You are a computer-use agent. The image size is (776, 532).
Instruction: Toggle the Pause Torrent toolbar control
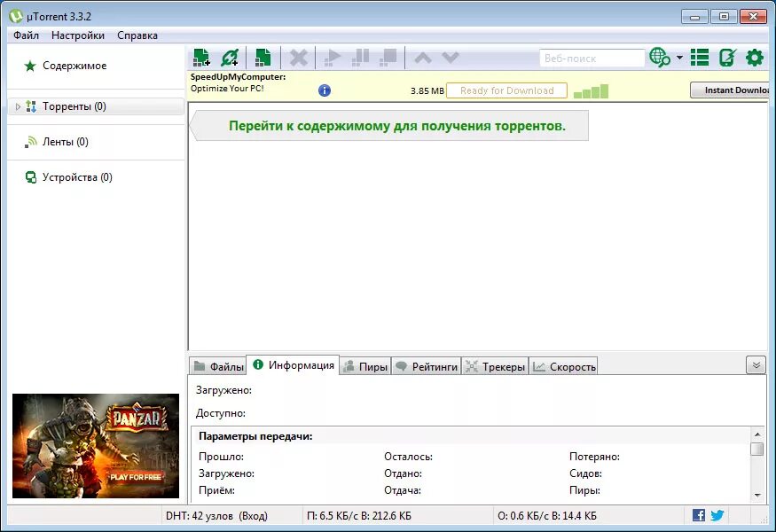[x=361, y=57]
